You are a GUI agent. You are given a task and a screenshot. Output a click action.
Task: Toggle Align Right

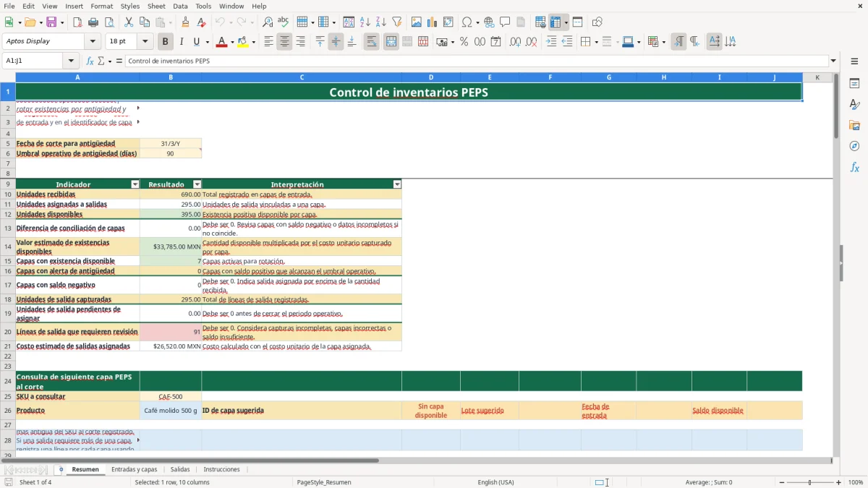tap(300, 42)
